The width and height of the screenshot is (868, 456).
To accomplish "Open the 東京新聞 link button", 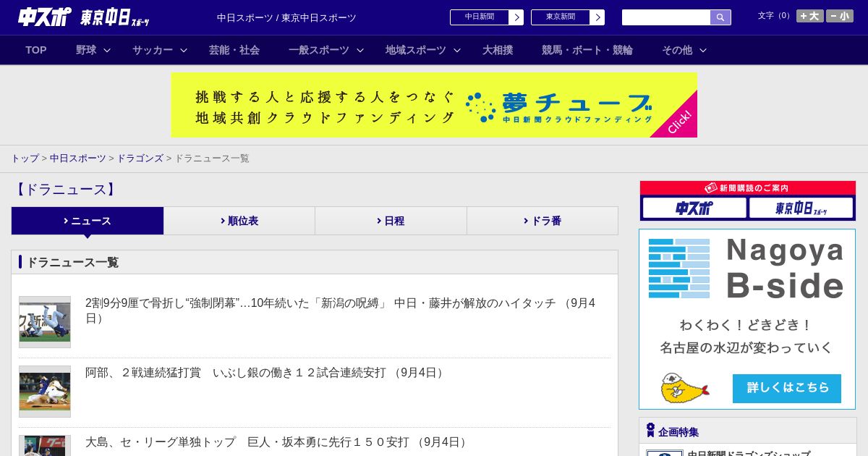I will point(568,17).
